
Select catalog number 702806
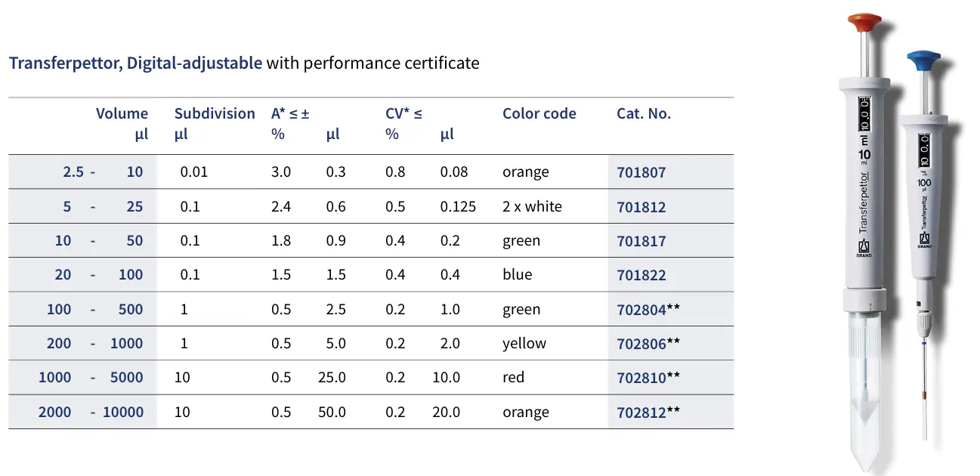[x=641, y=344]
